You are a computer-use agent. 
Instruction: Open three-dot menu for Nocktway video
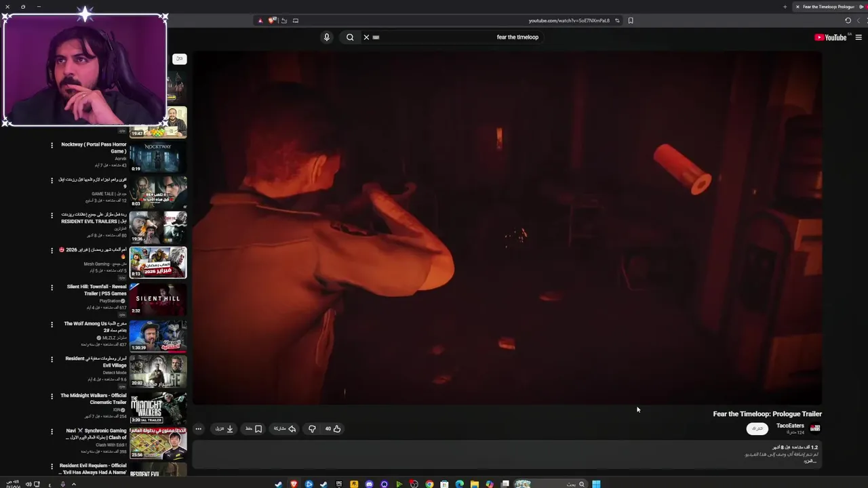point(52,145)
